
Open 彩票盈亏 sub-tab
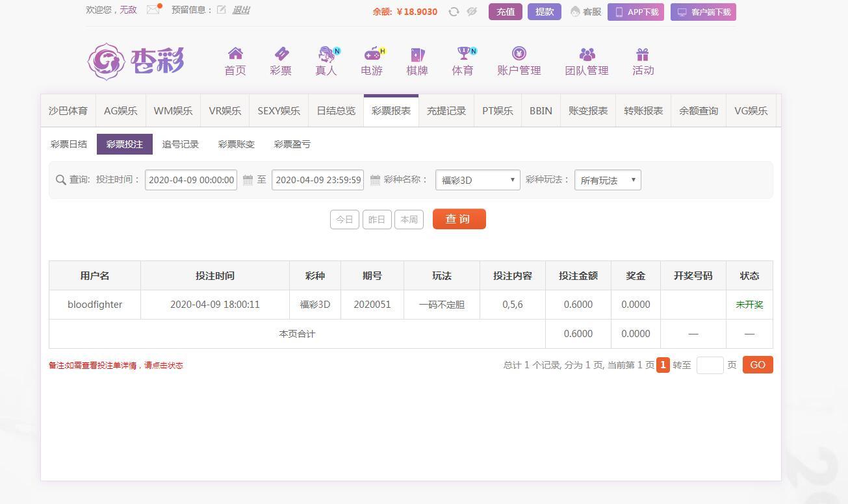292,144
